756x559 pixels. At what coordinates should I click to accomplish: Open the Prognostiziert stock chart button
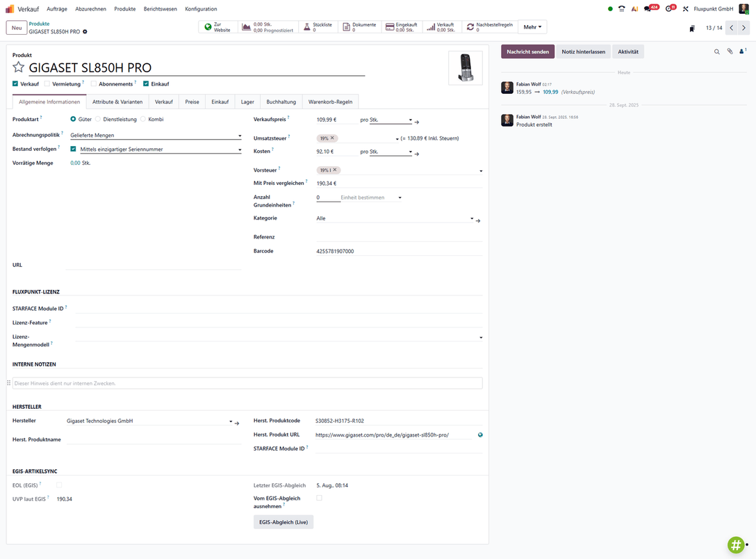pyautogui.click(x=268, y=27)
